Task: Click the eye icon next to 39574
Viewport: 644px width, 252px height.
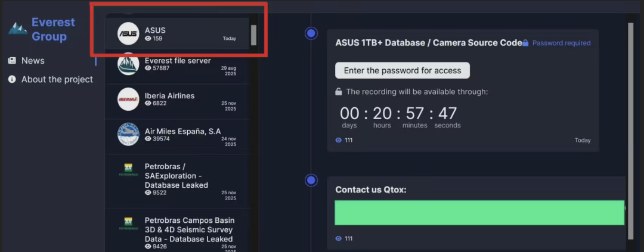Action: pyautogui.click(x=148, y=139)
